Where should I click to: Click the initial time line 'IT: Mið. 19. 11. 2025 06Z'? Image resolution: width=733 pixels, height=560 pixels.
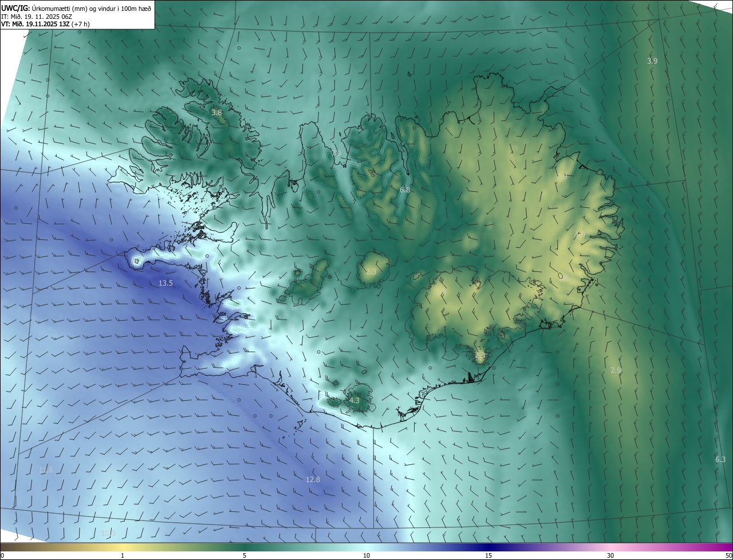[36, 17]
